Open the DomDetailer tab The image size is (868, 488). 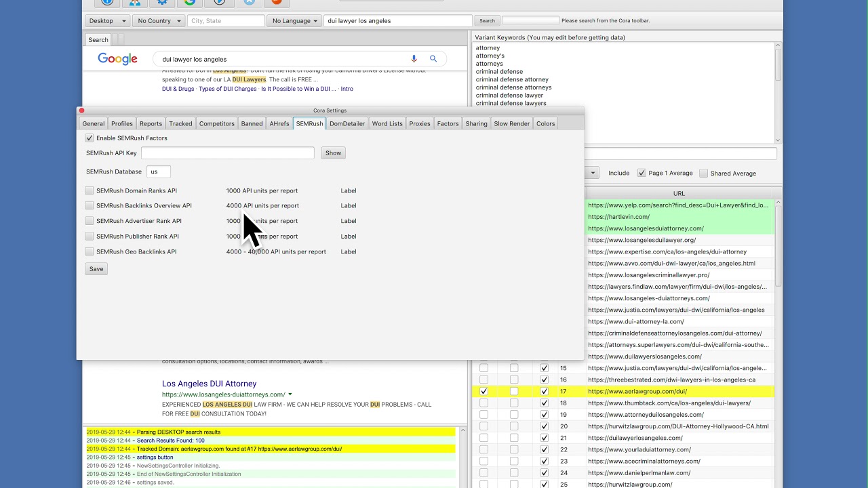coord(347,123)
